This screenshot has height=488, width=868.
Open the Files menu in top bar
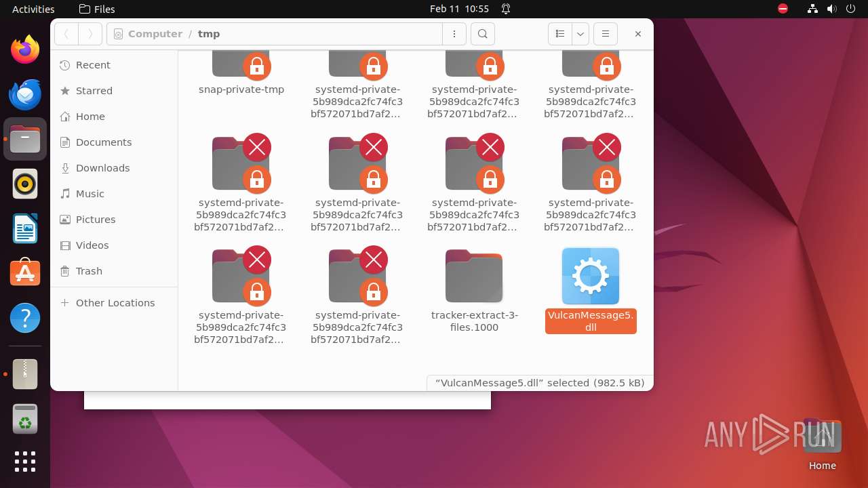[x=97, y=9]
